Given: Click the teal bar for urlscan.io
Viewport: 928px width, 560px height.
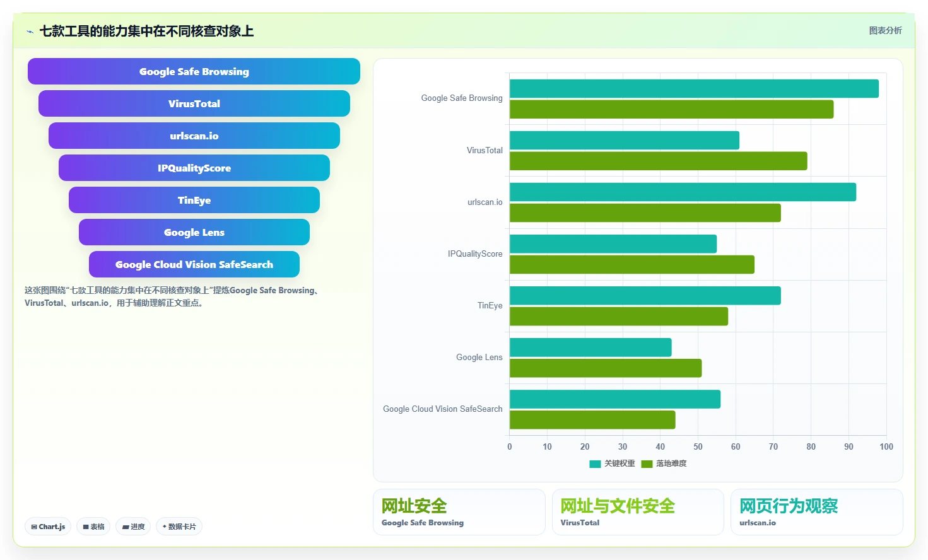Looking at the screenshot, I should (x=683, y=192).
